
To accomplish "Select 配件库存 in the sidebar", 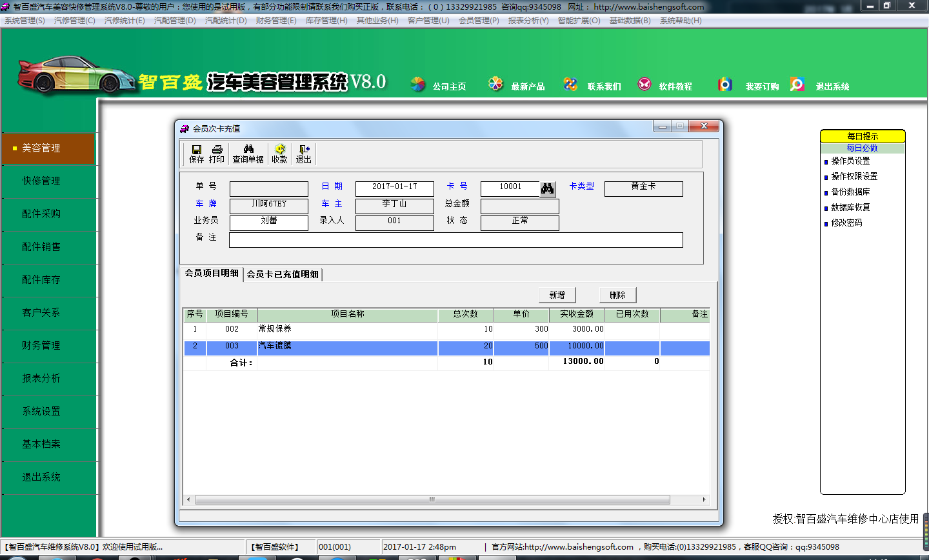I will [48, 280].
